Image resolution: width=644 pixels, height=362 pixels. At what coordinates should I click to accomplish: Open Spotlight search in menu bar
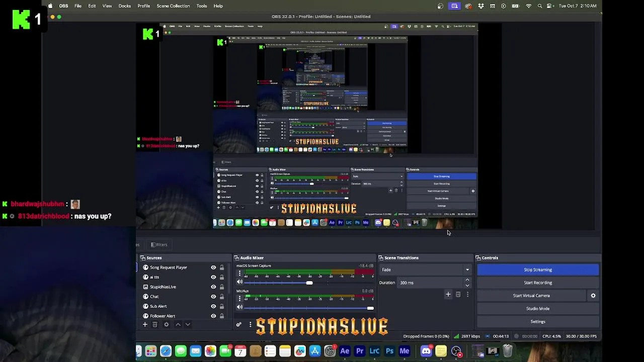tap(540, 6)
